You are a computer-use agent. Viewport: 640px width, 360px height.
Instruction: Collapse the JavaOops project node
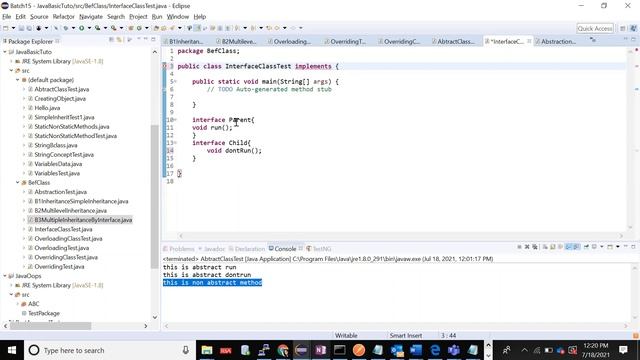[5, 276]
